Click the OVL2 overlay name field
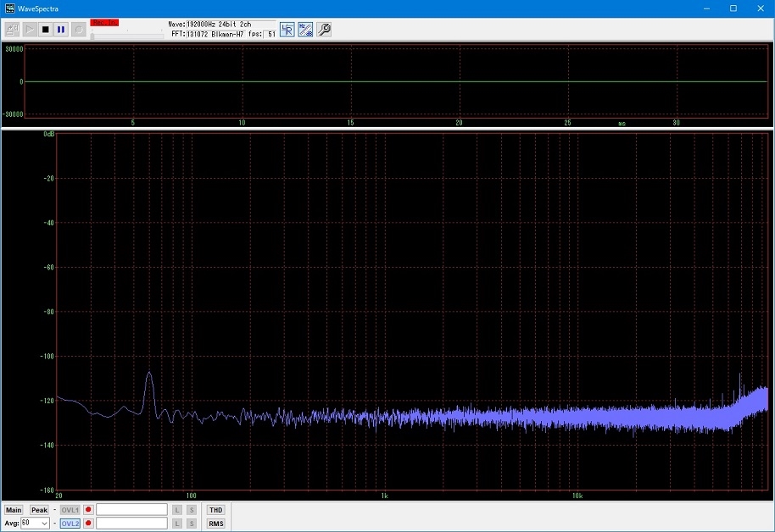The width and height of the screenshot is (775, 532). [x=131, y=524]
